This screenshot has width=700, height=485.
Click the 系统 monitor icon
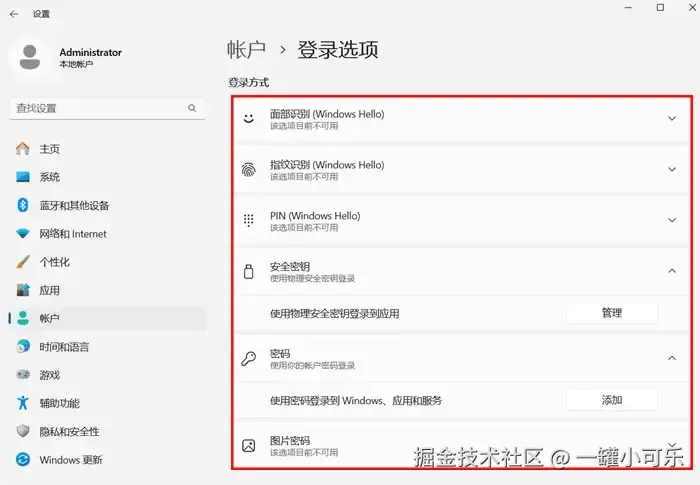point(23,177)
